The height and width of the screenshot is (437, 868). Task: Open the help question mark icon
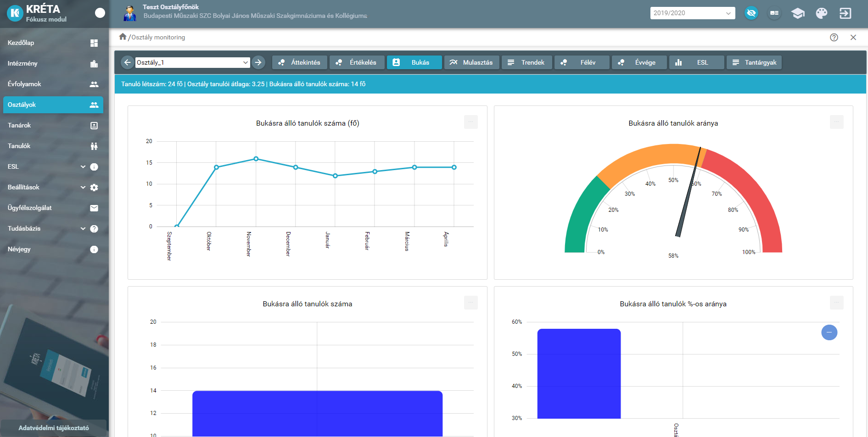(x=834, y=38)
